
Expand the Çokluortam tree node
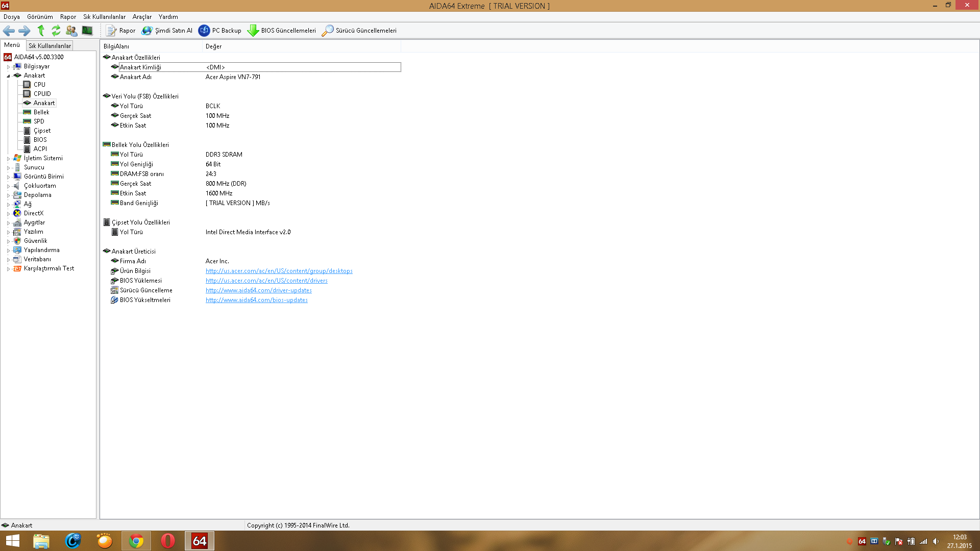8,186
